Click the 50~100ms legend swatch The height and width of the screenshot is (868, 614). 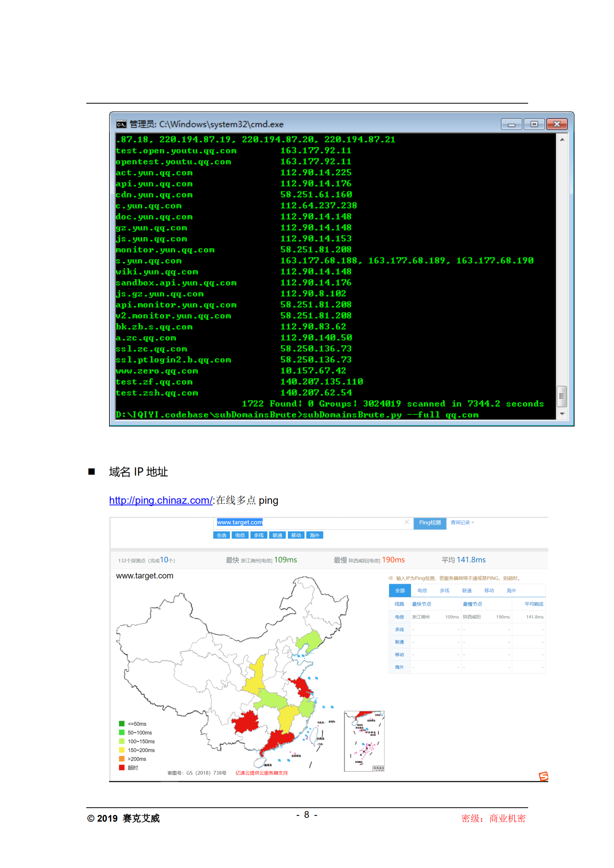tap(121, 732)
